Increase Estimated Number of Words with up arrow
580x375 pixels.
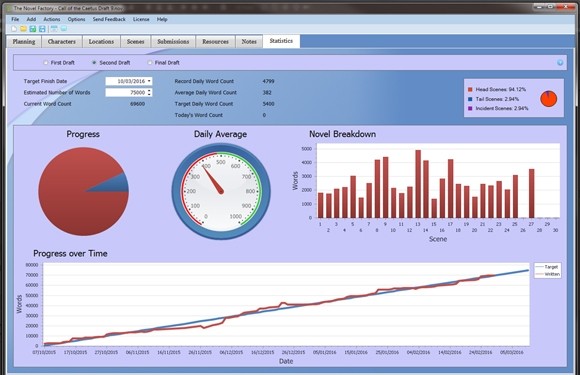149,90
